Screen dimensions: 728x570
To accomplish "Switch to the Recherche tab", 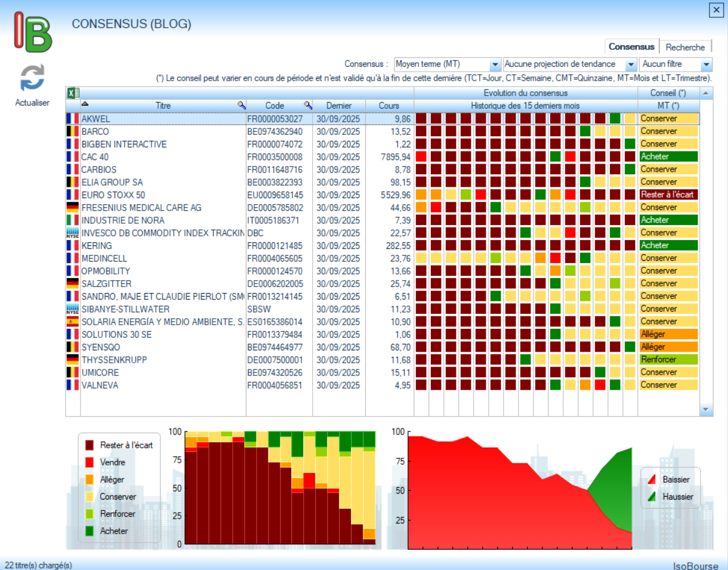I will pyautogui.click(x=685, y=47).
